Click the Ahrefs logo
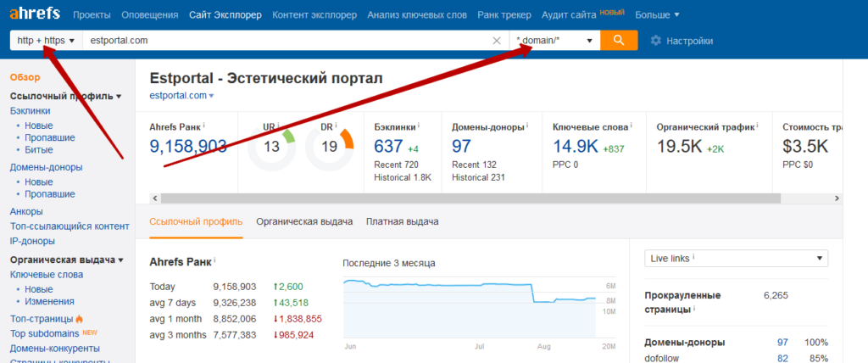Screen dimensions: 868x363 [36, 14]
